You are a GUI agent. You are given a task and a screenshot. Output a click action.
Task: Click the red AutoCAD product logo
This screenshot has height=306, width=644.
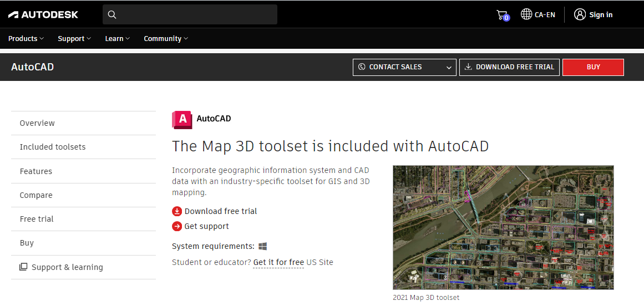pos(182,119)
